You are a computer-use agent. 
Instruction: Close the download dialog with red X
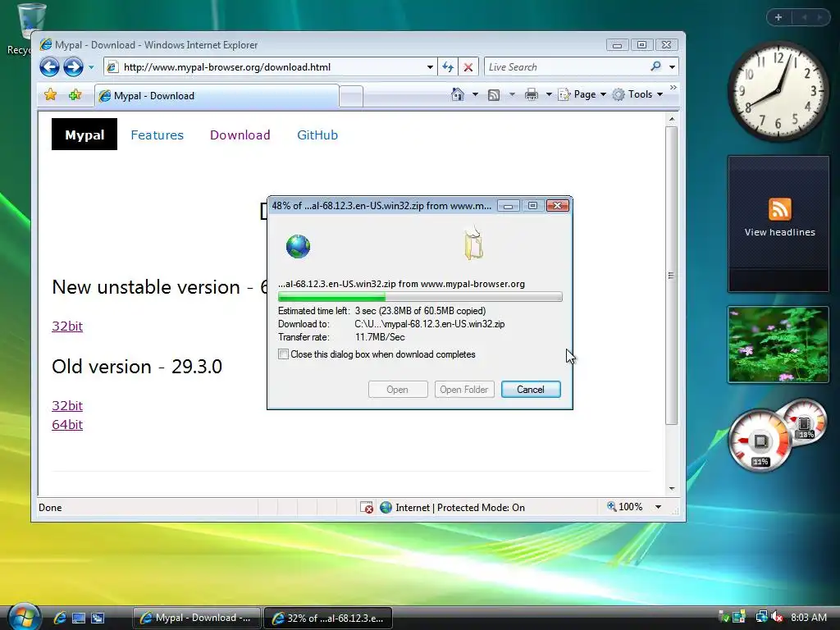[557, 206]
